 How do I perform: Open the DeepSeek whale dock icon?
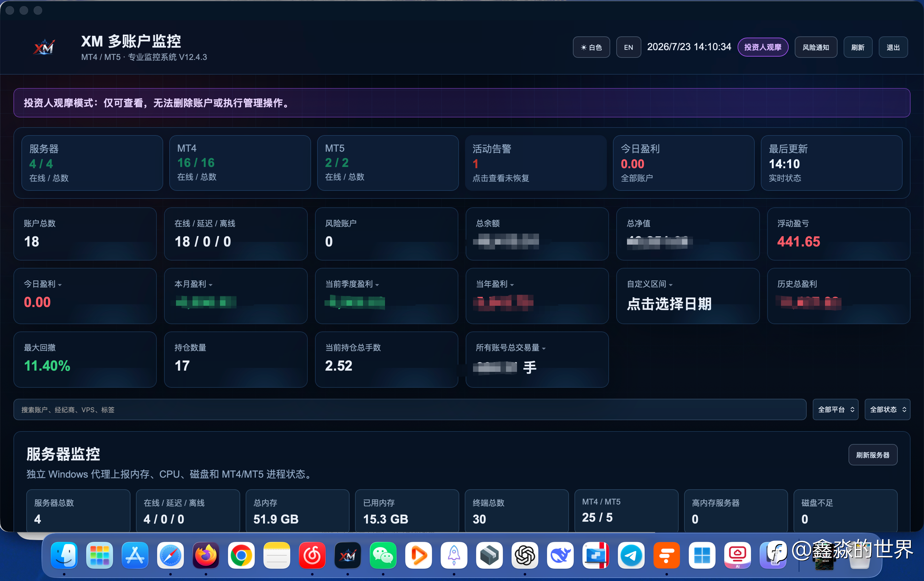pos(560,555)
